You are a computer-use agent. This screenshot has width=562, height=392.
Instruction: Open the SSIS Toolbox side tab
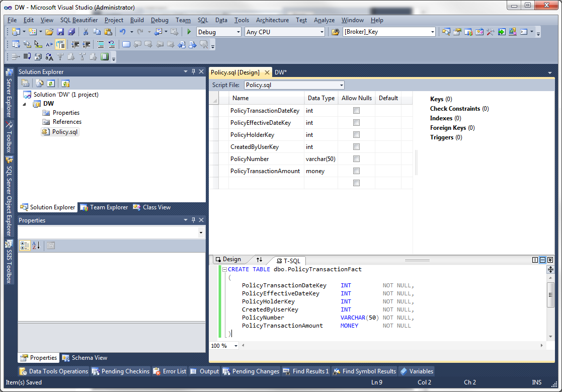(10, 262)
